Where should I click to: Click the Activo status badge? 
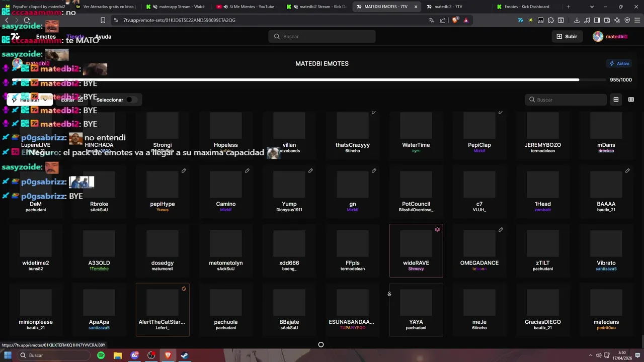click(619, 63)
